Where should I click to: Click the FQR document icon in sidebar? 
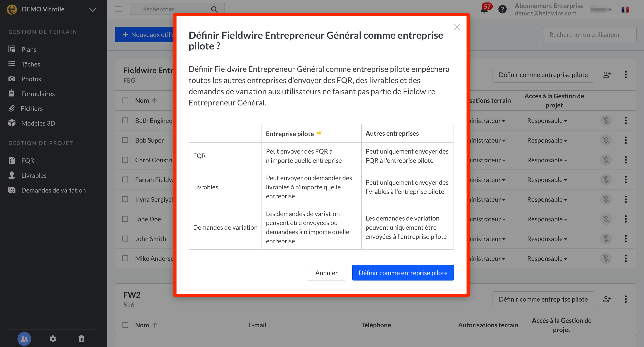click(x=11, y=160)
